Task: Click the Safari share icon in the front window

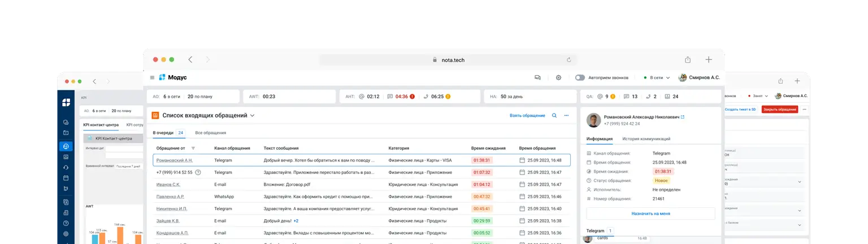Action: click(x=688, y=59)
